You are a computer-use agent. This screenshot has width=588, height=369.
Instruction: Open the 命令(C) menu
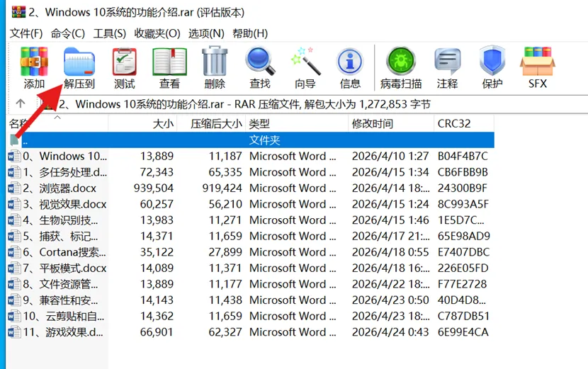68,33
